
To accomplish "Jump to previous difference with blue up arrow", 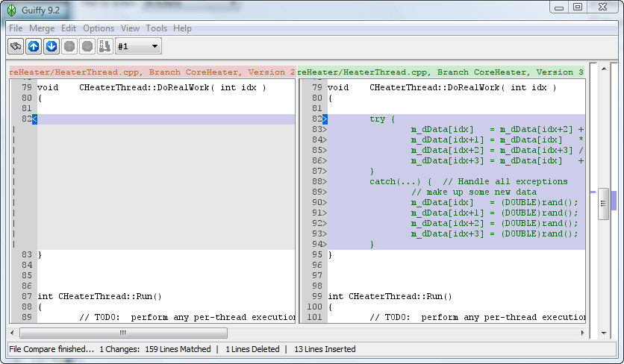I will (x=34, y=46).
